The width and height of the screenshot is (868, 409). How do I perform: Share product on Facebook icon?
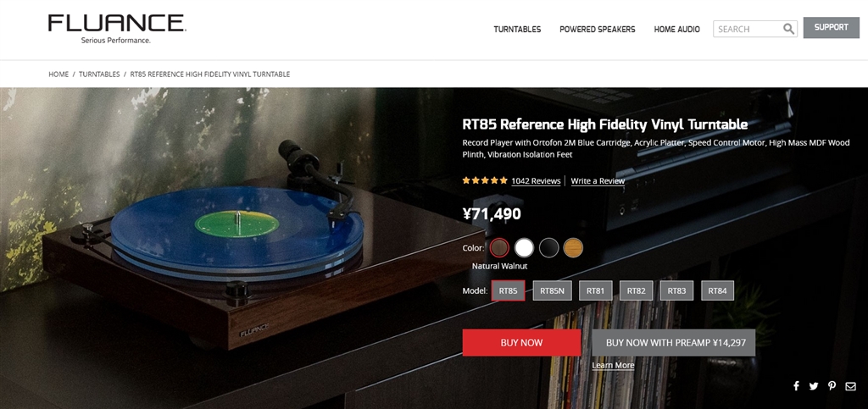coord(796,386)
